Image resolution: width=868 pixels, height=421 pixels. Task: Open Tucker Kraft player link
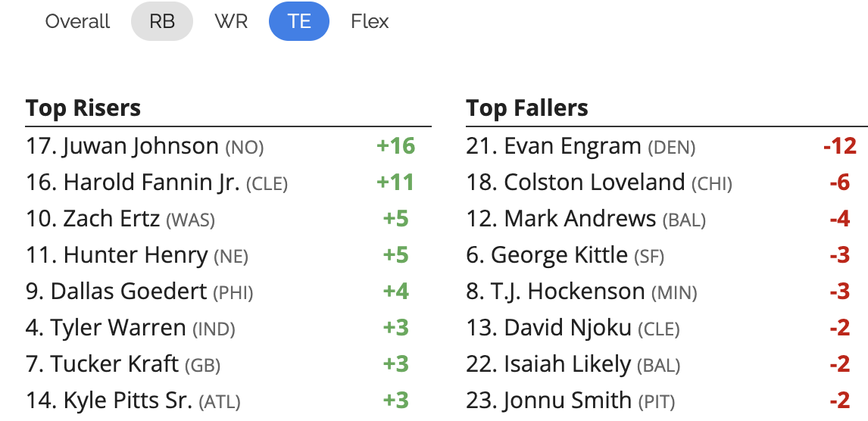(x=114, y=364)
